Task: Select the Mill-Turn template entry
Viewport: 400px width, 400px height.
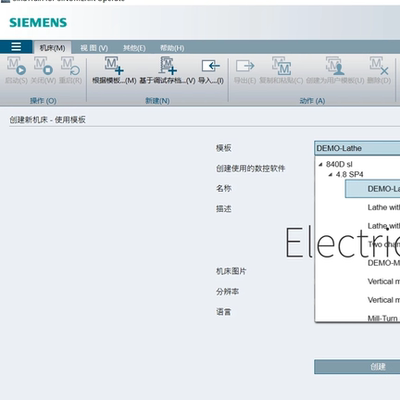Action: (383, 318)
